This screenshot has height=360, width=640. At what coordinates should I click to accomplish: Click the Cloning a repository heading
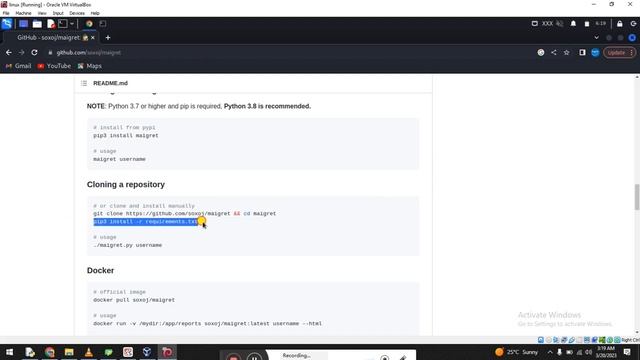point(126,184)
